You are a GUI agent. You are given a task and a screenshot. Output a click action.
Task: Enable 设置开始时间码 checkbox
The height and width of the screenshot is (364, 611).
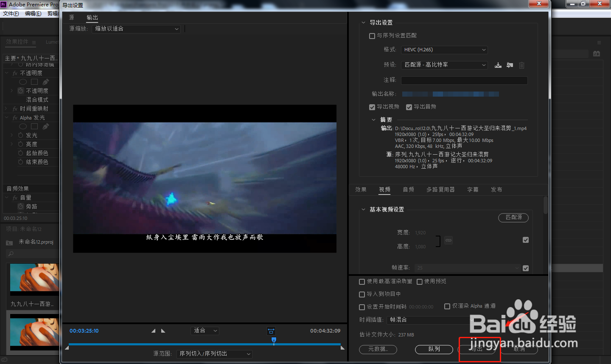(362, 307)
